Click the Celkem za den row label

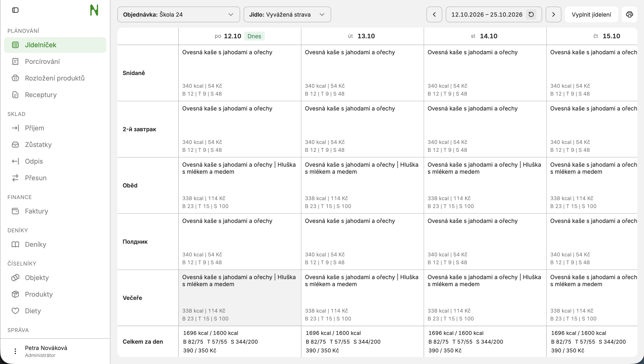pos(143,341)
